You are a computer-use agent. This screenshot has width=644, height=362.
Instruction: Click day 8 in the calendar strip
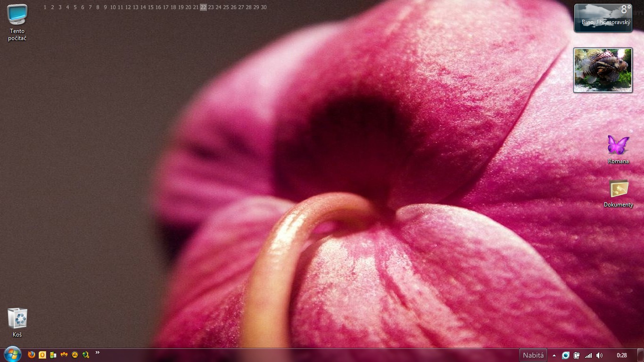pos(98,7)
